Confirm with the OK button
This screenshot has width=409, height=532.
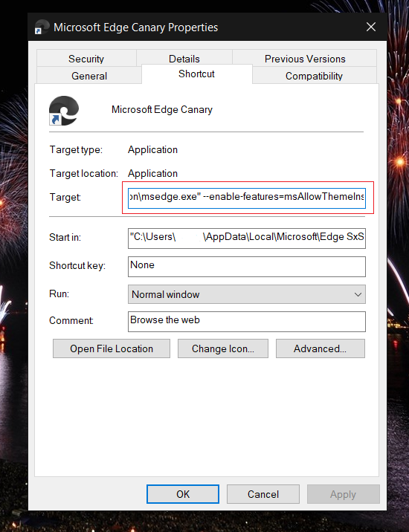coord(183,494)
